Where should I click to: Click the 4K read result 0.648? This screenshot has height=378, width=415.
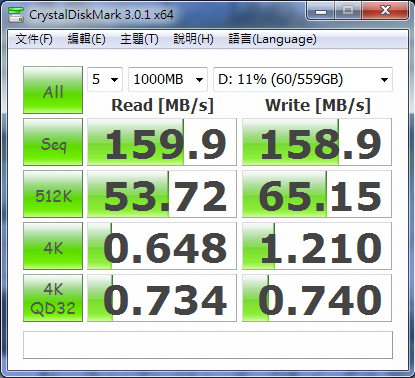162,246
